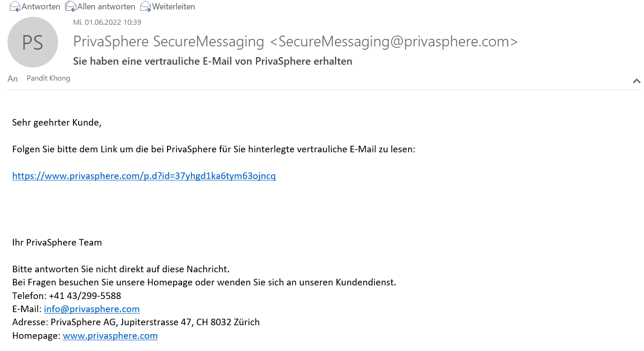The width and height of the screenshot is (644, 351).
Task: Click the Antworten reply envelope icon
Action: coord(15,7)
